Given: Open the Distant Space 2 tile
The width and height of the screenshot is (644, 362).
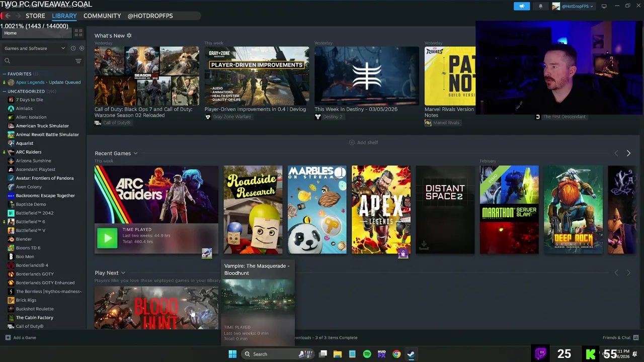Looking at the screenshot, I should tap(445, 210).
